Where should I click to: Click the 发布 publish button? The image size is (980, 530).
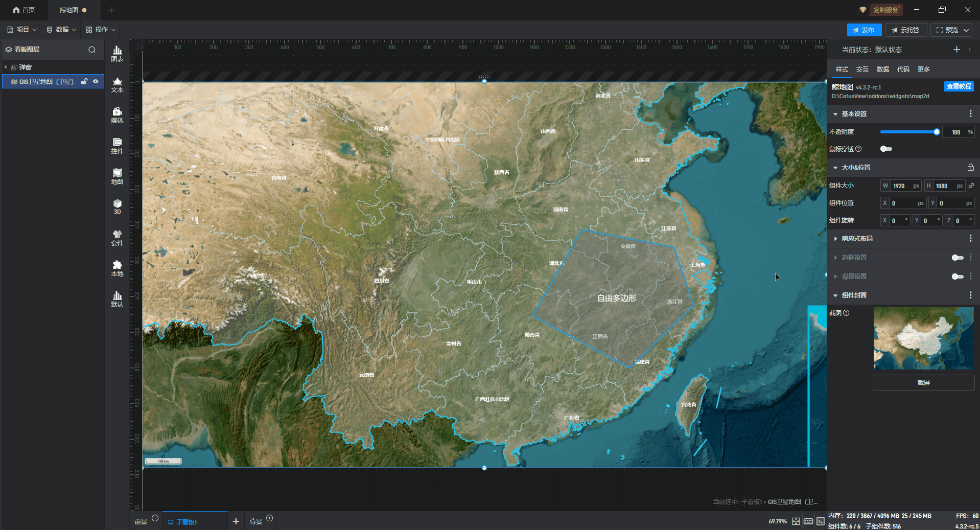point(864,30)
